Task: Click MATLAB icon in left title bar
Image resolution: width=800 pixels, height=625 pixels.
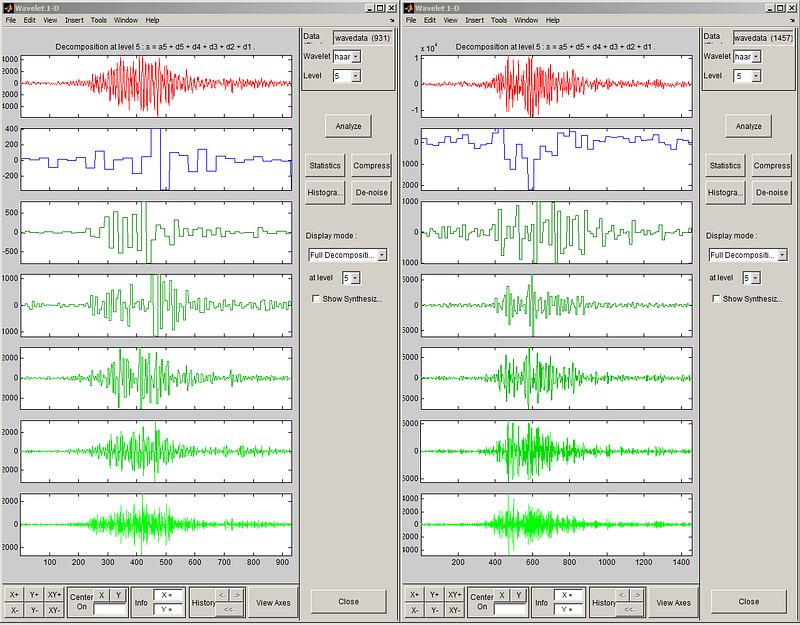Action: [x=8, y=8]
